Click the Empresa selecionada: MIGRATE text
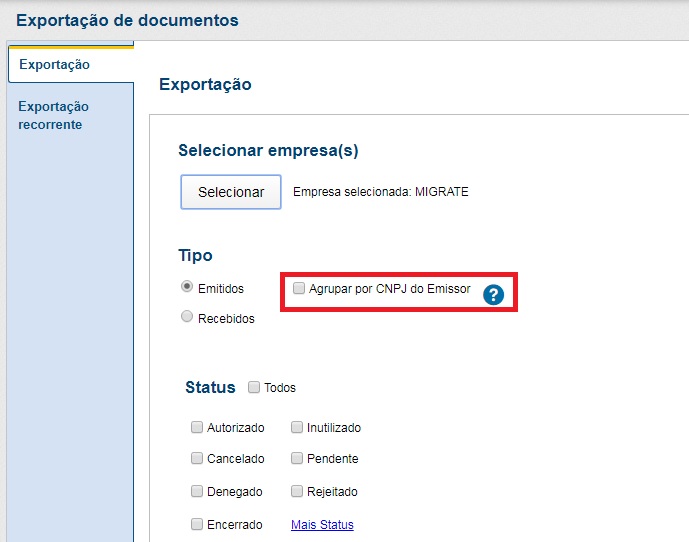The height and width of the screenshot is (542, 689). click(380, 192)
